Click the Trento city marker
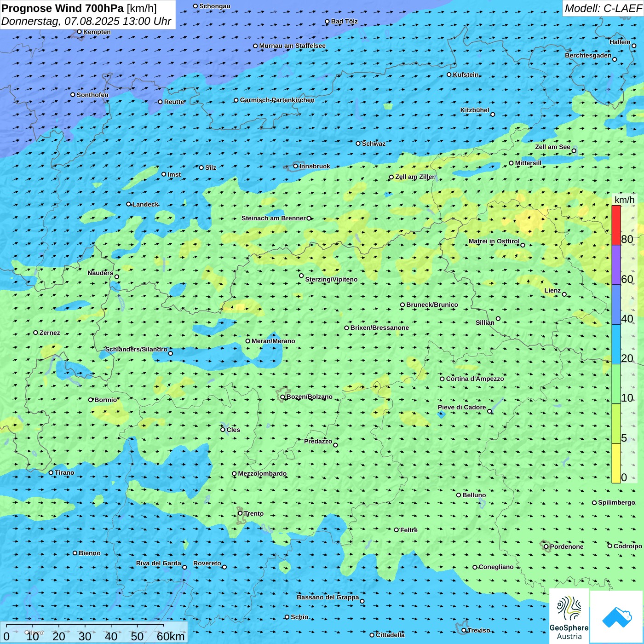 tap(240, 513)
